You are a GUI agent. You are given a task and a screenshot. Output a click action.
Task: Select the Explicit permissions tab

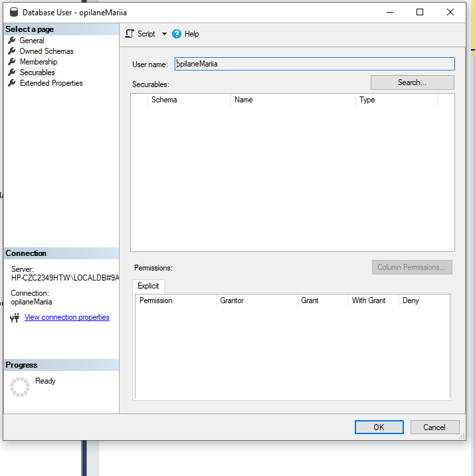(x=148, y=287)
